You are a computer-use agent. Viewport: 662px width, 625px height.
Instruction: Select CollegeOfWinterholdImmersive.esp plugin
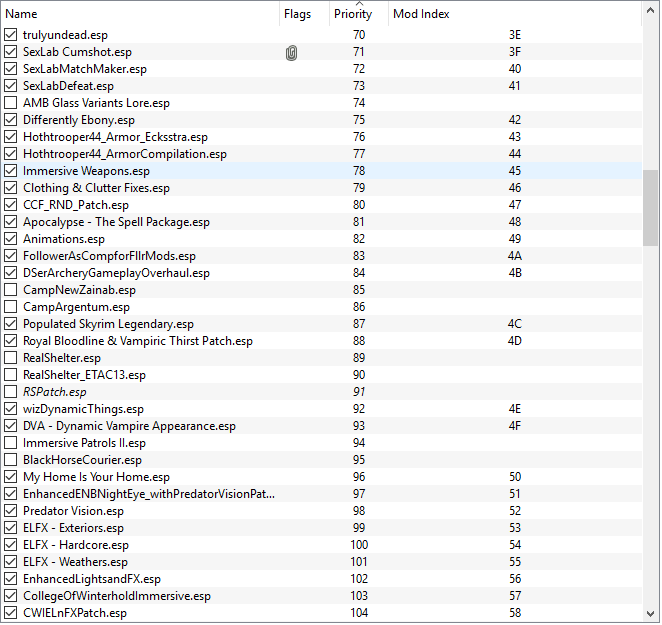pyautogui.click(x=117, y=596)
